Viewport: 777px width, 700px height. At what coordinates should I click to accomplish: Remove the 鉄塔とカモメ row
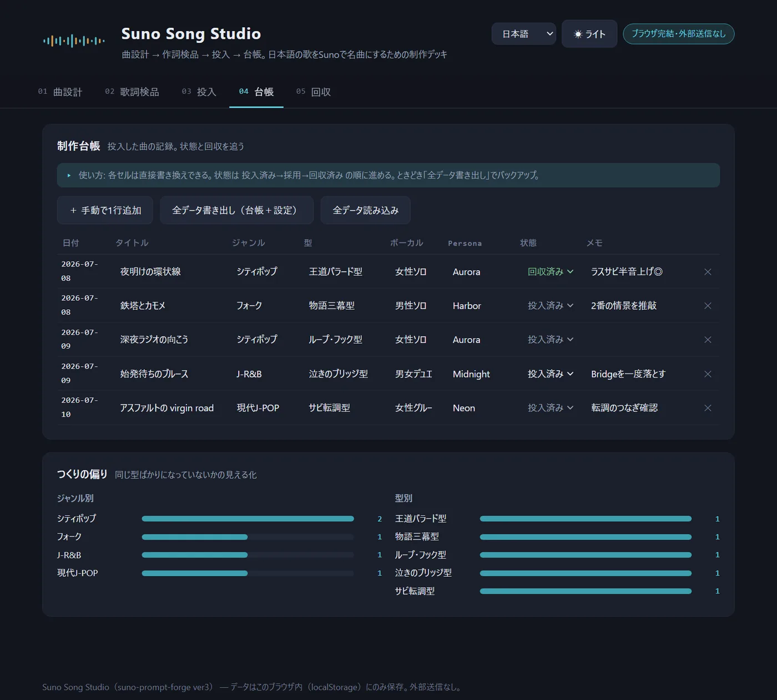(708, 305)
